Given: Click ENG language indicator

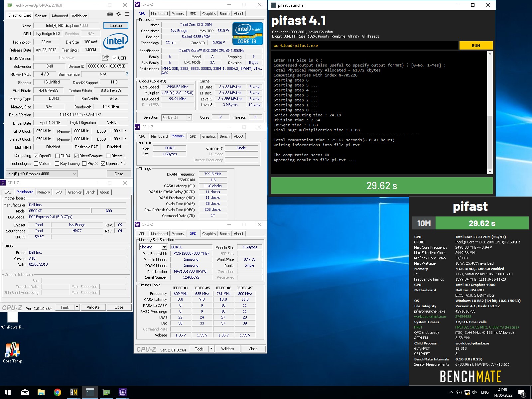Looking at the screenshot, I should (x=485, y=392).
